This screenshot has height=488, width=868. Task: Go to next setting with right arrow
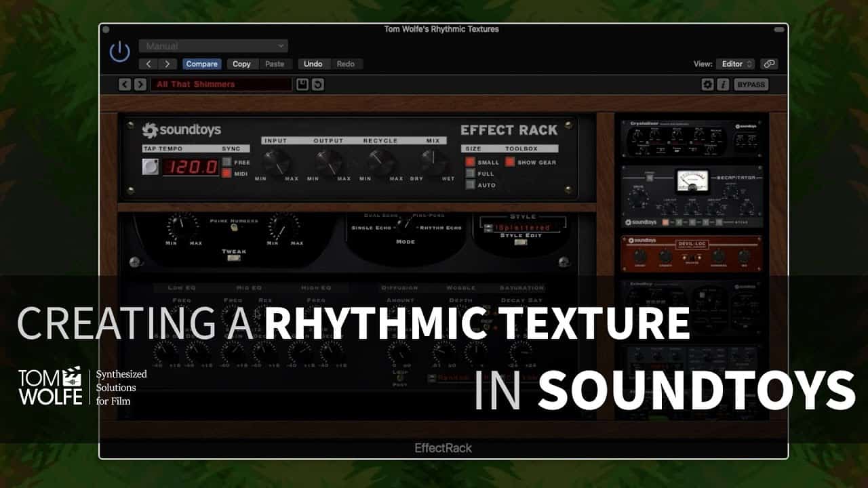click(x=167, y=64)
